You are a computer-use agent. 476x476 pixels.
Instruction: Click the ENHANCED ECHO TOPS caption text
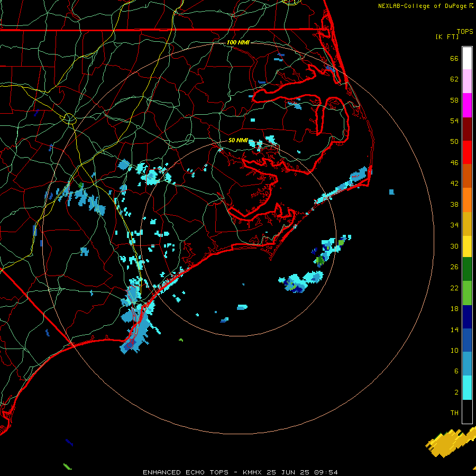click(186, 472)
